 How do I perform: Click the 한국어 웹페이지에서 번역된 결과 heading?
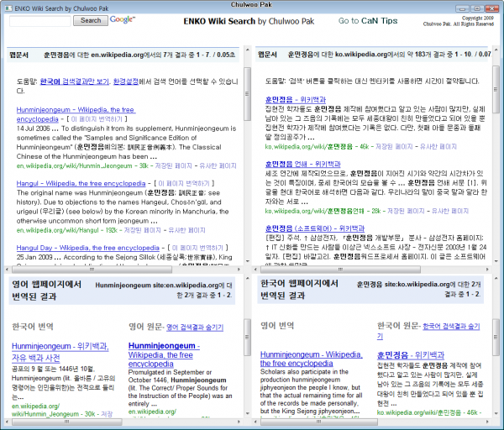[x=299, y=289]
